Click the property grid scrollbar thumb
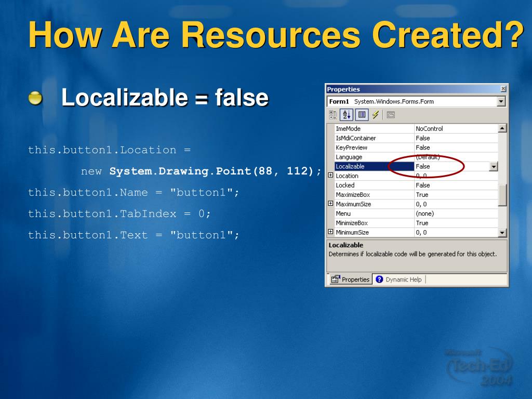The width and height of the screenshot is (532, 399). (x=502, y=195)
